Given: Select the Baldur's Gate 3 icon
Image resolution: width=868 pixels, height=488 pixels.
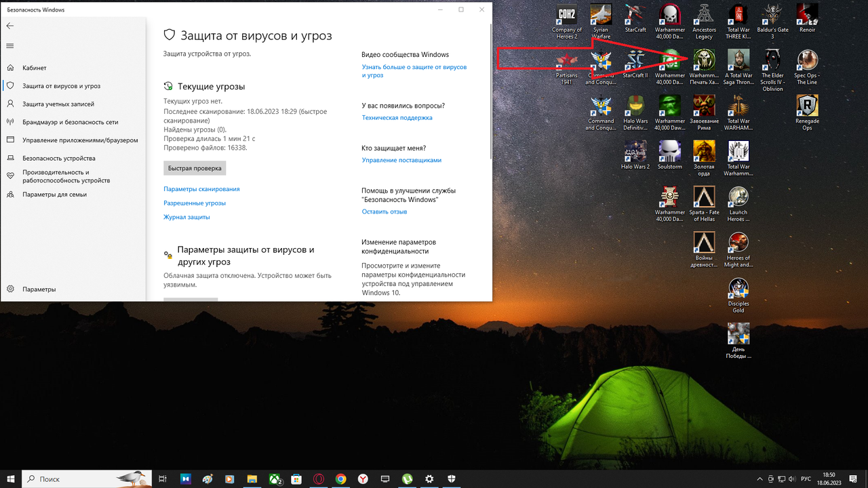Looking at the screenshot, I should tap(772, 22).
